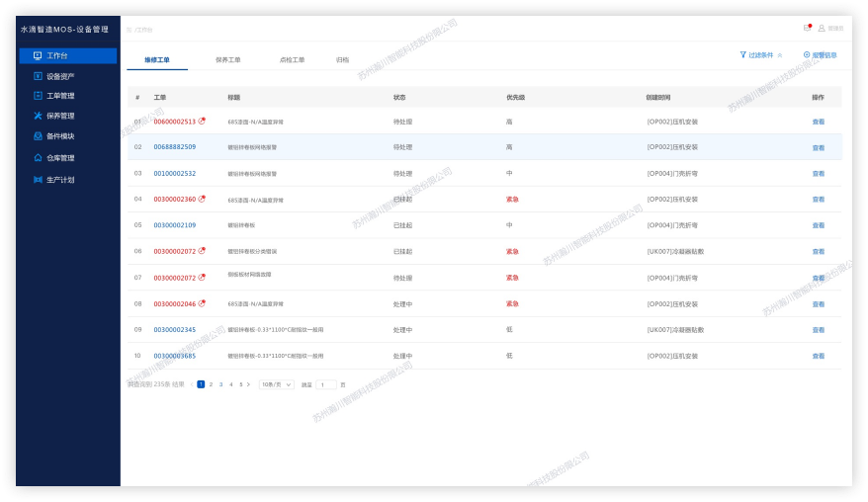Click the breadcrumb home icon before 工作台

click(129, 30)
